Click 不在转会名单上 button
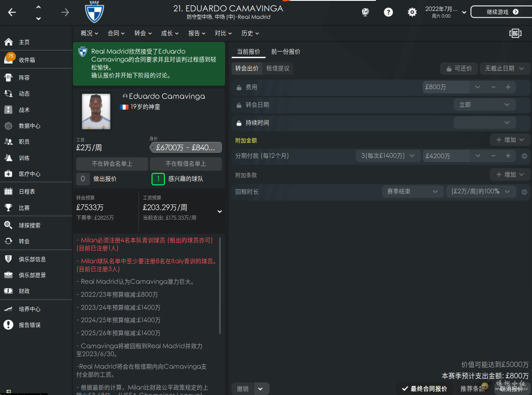This screenshot has width=532, height=395. (112, 164)
